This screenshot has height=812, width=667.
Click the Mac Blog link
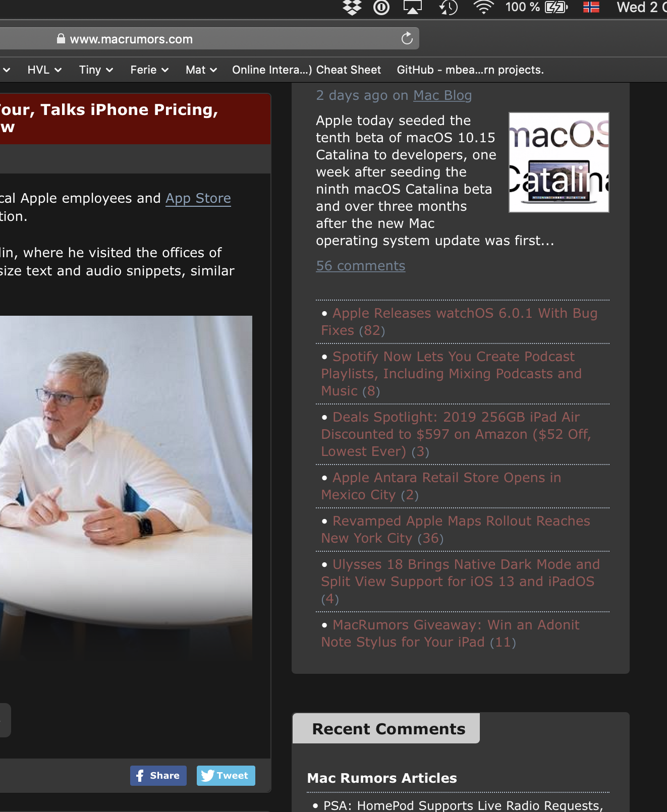tap(442, 95)
